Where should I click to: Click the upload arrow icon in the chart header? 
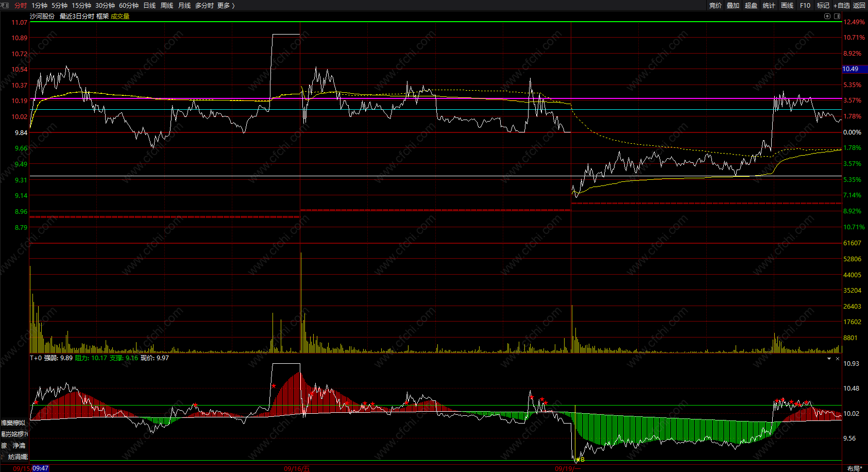tap(828, 16)
